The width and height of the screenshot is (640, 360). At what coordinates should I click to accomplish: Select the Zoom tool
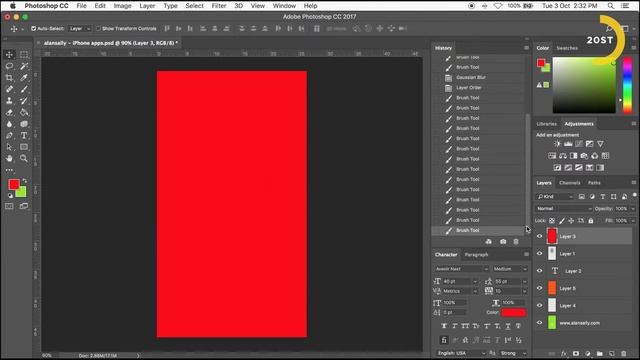(24, 158)
